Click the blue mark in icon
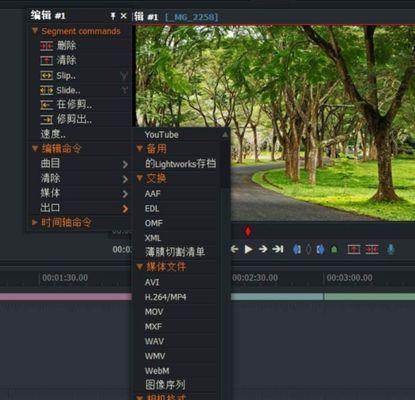The width and height of the screenshot is (415, 400). [x=297, y=249]
